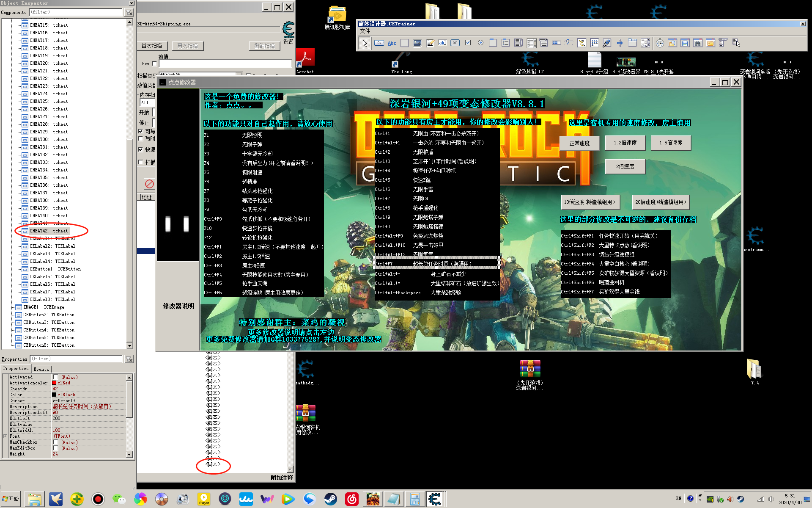
Task: Tick the Hex checkbox
Action: point(154,64)
